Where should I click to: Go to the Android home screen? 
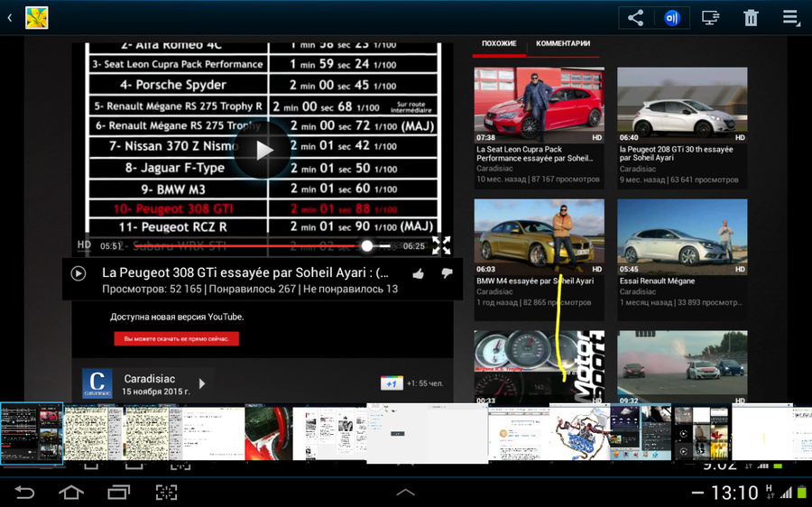click(71, 492)
